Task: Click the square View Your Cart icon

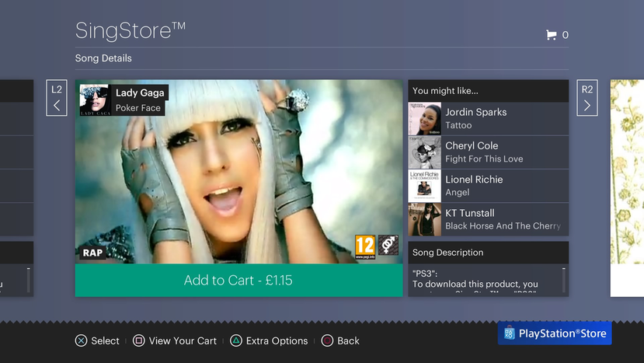Action: [139, 340]
